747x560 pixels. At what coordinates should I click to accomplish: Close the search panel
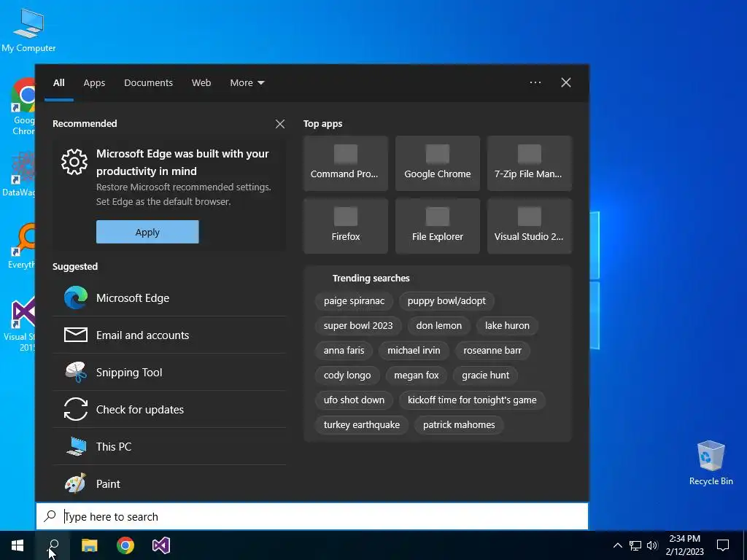(566, 82)
